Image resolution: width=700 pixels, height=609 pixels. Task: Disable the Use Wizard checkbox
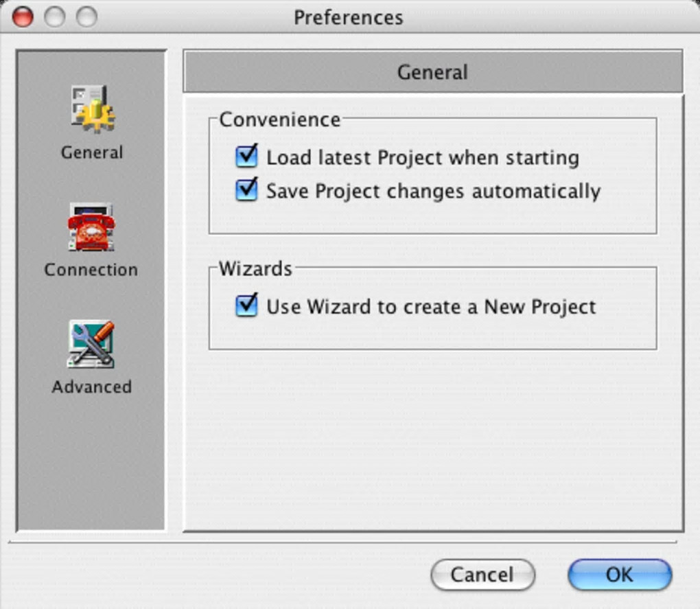tap(246, 306)
